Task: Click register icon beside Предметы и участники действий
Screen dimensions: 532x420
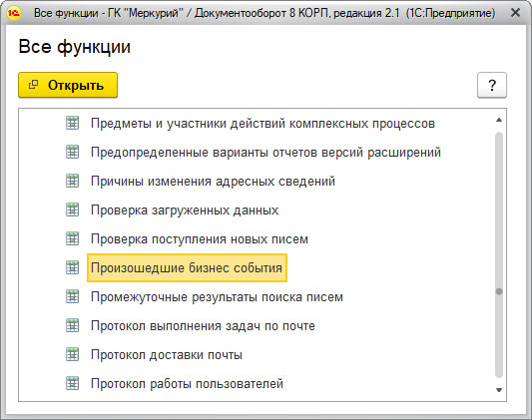Action: (72, 123)
